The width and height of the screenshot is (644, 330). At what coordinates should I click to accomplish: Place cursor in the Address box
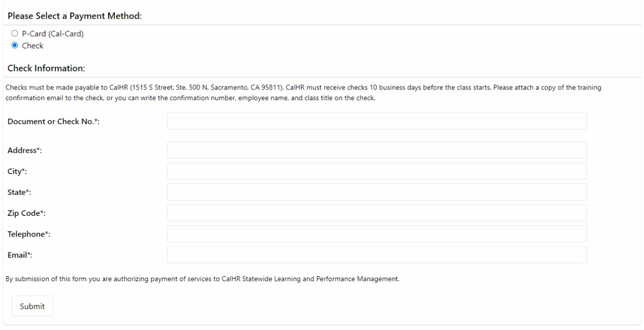click(376, 150)
